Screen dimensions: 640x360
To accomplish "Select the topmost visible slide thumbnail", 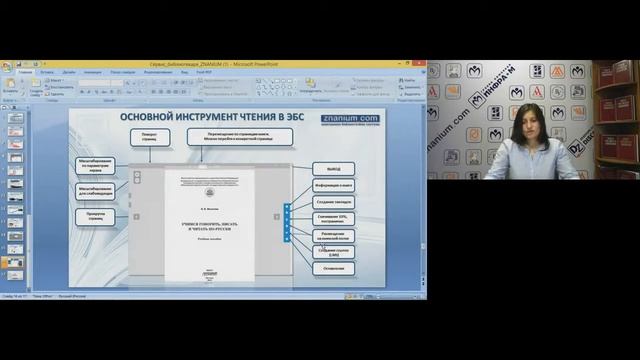I will 15,118.
